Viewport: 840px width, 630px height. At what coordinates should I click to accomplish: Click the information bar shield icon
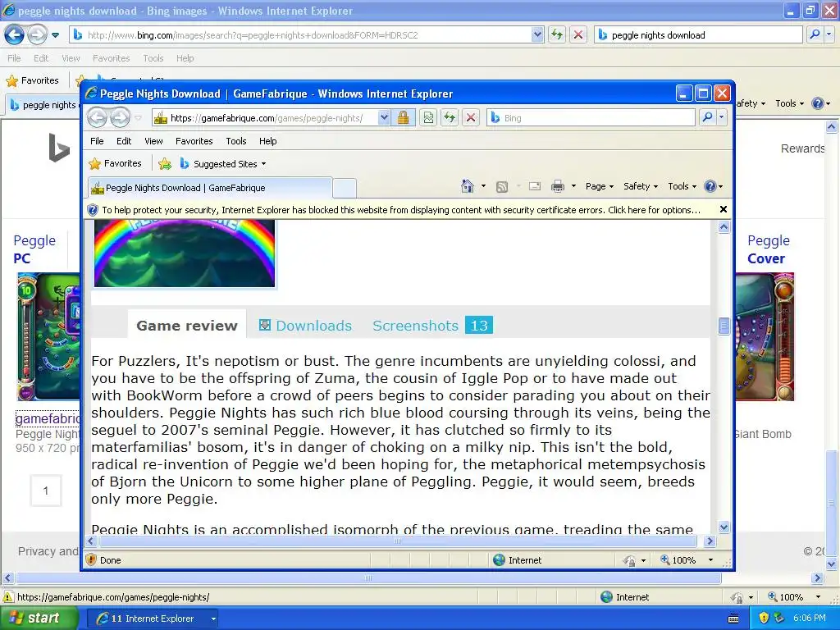[93, 210]
